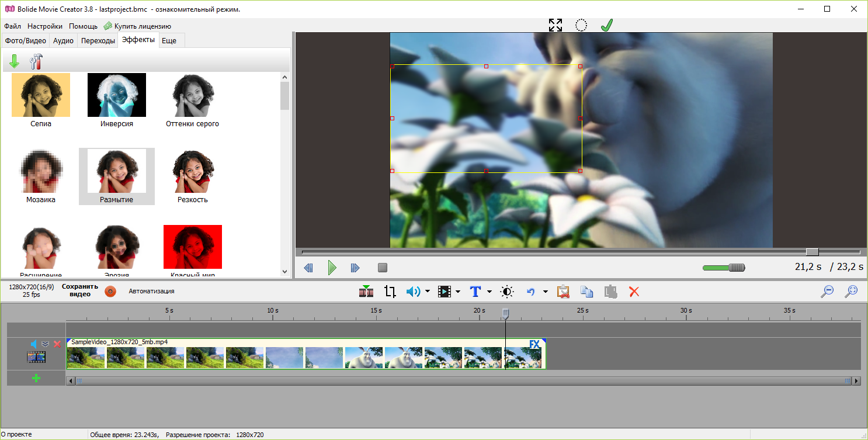This screenshot has width=868, height=440.
Task: Click the blue undo arrow icon
Action: point(531,291)
